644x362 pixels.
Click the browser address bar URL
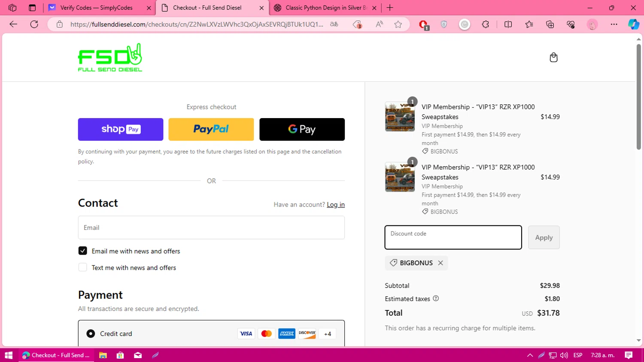197,24
